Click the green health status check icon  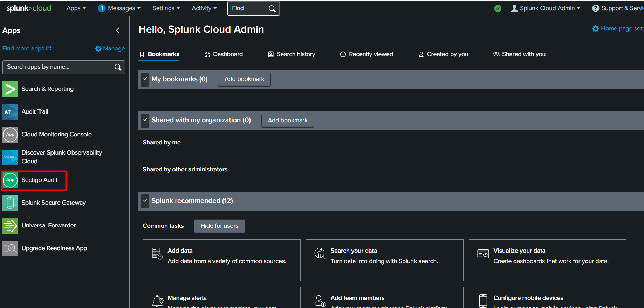(498, 8)
